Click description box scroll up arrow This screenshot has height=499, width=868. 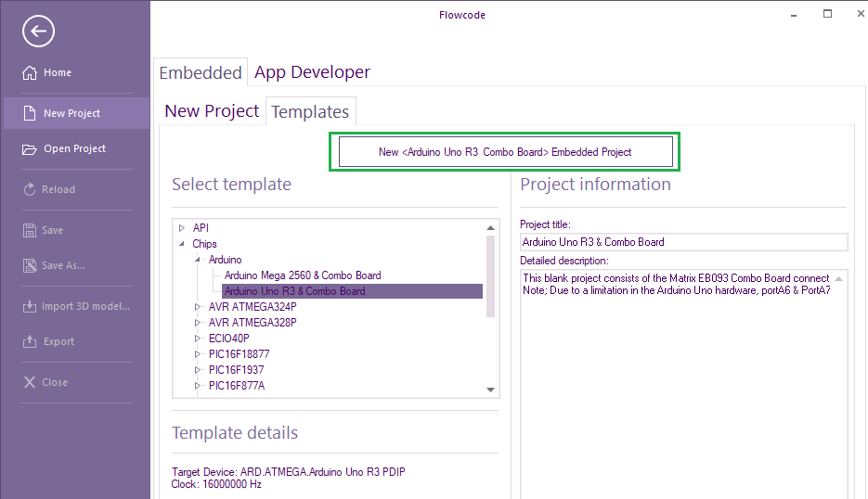coord(838,279)
